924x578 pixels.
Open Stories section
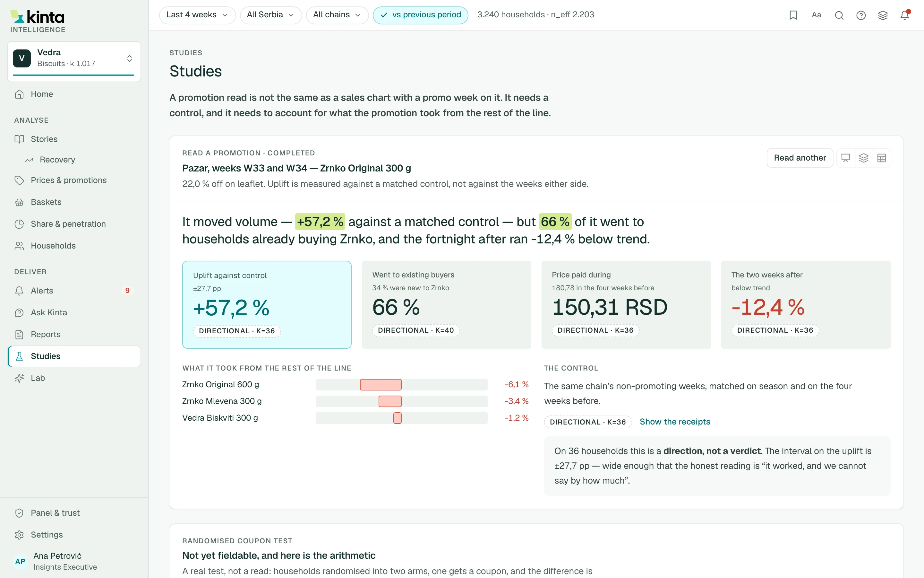click(x=74, y=139)
